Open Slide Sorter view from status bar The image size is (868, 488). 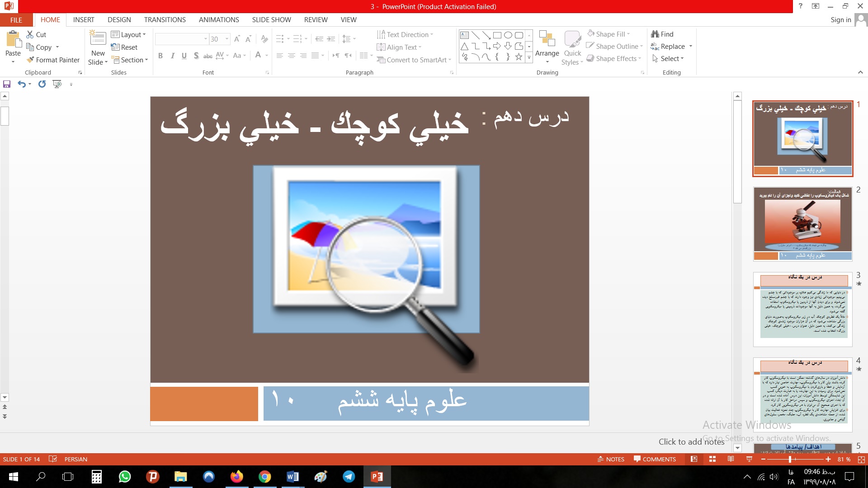point(712,459)
